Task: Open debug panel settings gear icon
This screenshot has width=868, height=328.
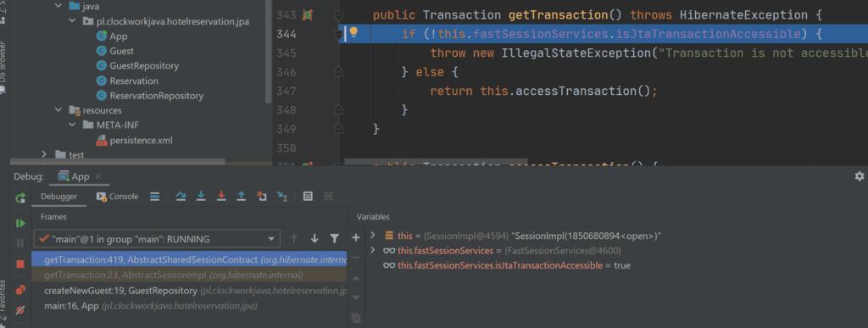Action: tap(860, 176)
